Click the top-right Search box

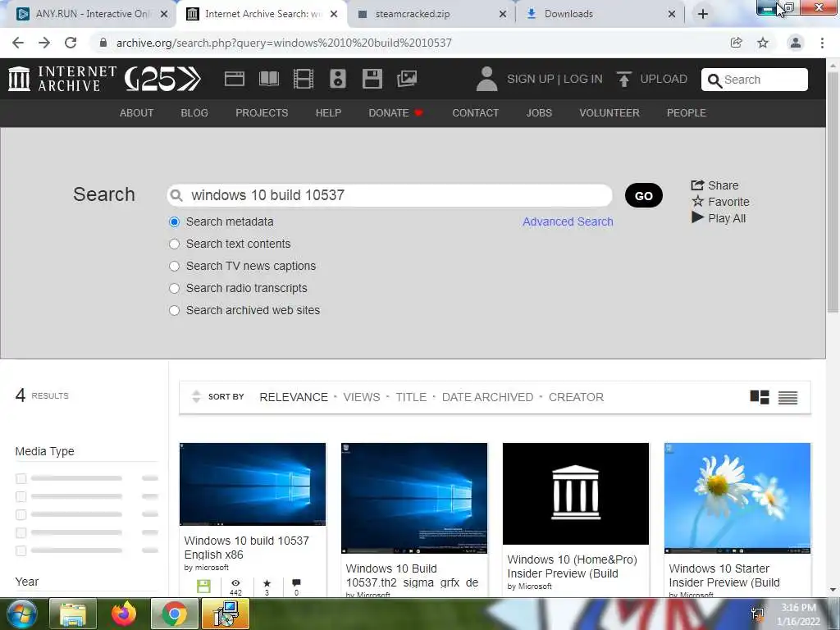[755, 80]
